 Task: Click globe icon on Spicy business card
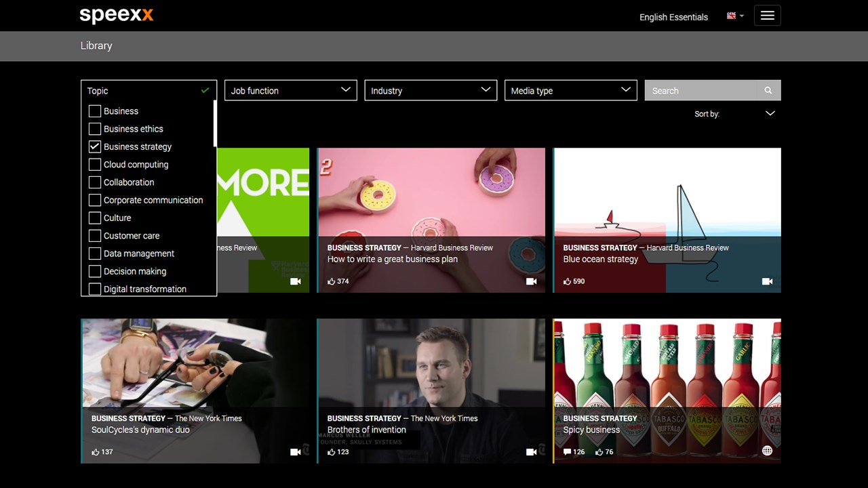[x=767, y=451]
